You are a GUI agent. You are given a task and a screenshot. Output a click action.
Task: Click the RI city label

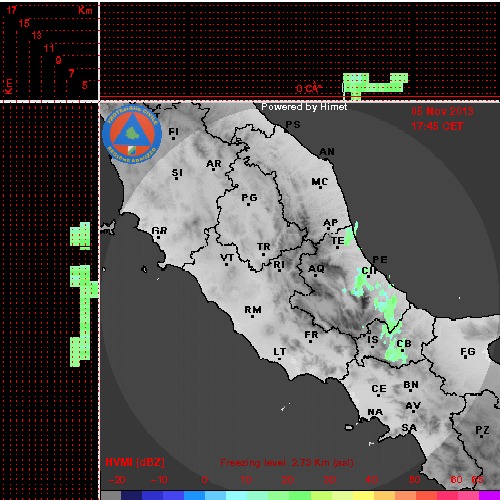coord(279,264)
